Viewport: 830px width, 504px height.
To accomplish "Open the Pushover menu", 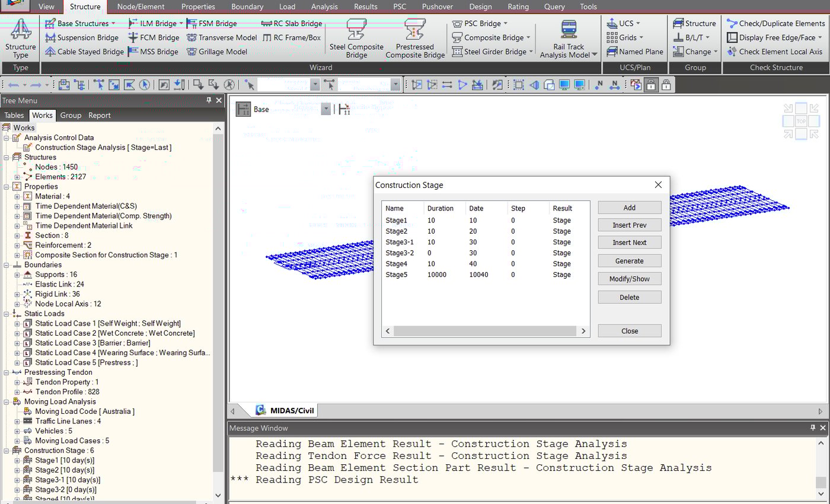I will (438, 7).
